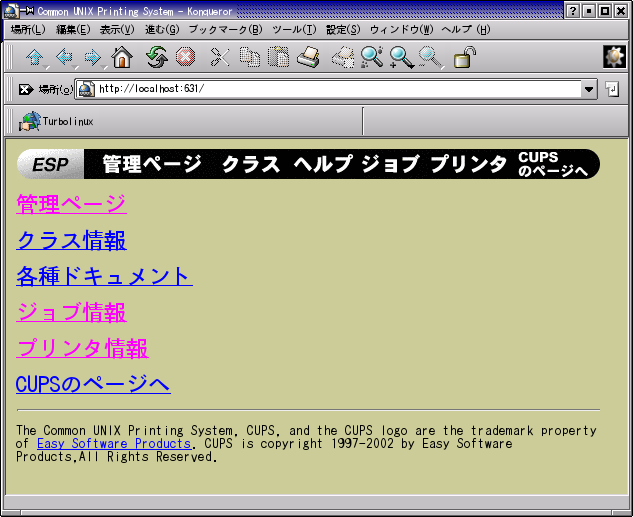This screenshot has height=517, width=633.
Task: Toggle the sticky pin icon in title bar
Action: 27,11
